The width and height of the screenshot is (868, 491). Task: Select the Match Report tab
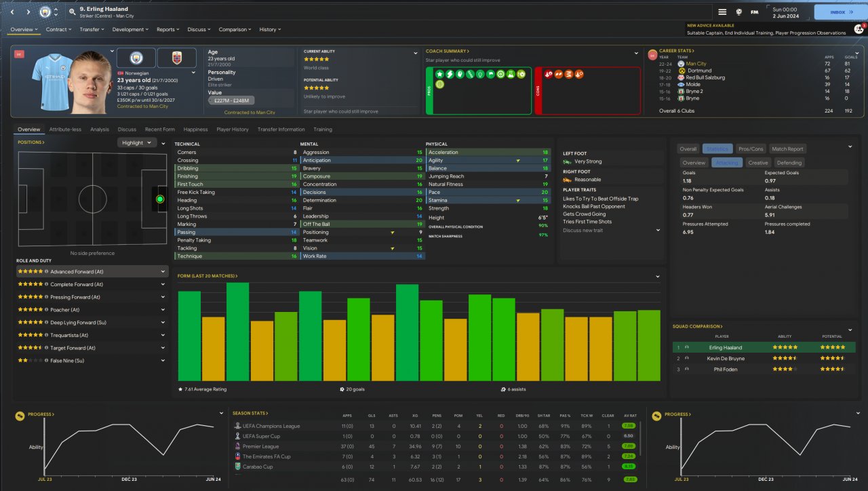(787, 149)
